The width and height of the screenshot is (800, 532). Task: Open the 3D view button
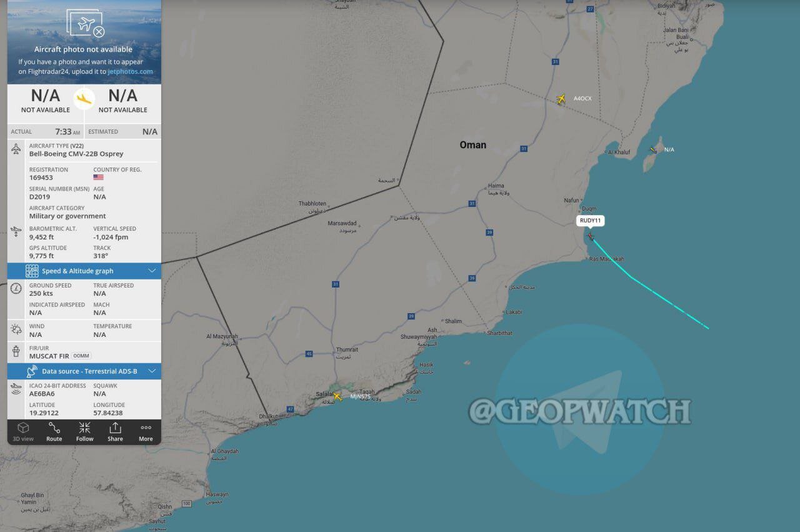pyautogui.click(x=23, y=432)
